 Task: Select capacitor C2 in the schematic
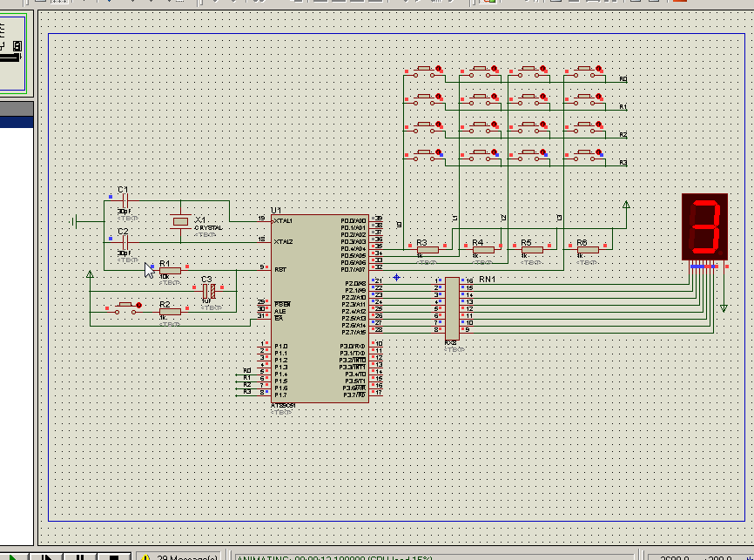[125, 242]
